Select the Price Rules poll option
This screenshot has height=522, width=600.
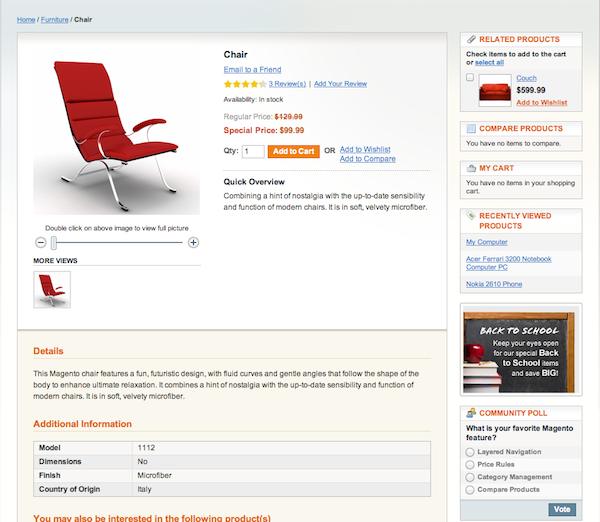[x=470, y=465]
